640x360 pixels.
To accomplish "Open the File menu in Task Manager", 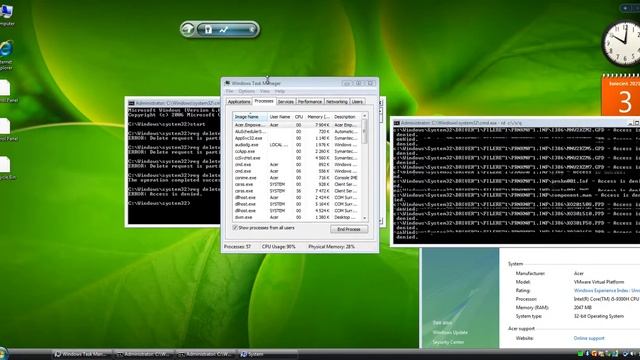I will pyautogui.click(x=230, y=91).
